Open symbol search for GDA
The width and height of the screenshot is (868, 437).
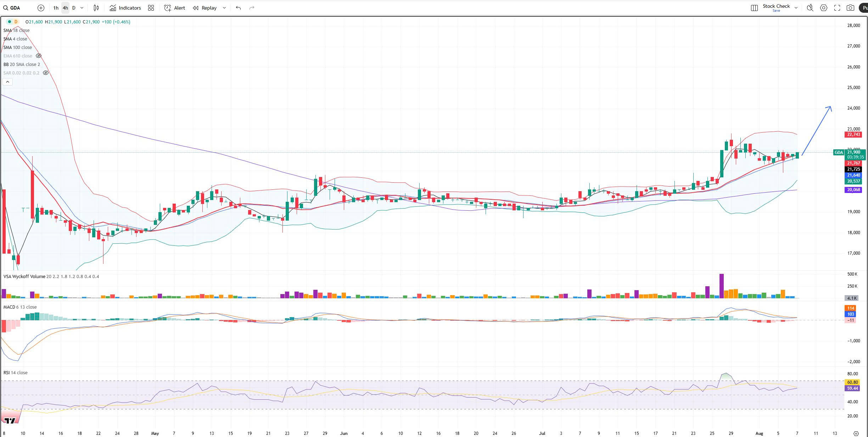pos(12,8)
